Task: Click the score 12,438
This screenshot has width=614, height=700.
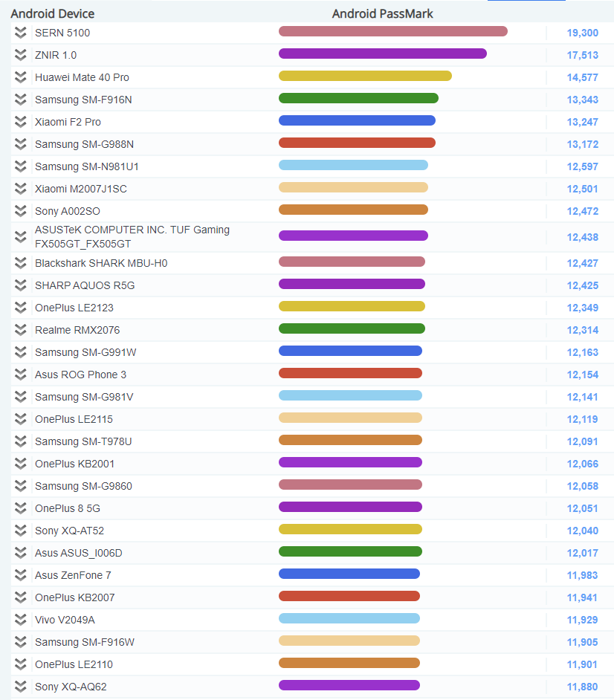Action: [582, 238]
